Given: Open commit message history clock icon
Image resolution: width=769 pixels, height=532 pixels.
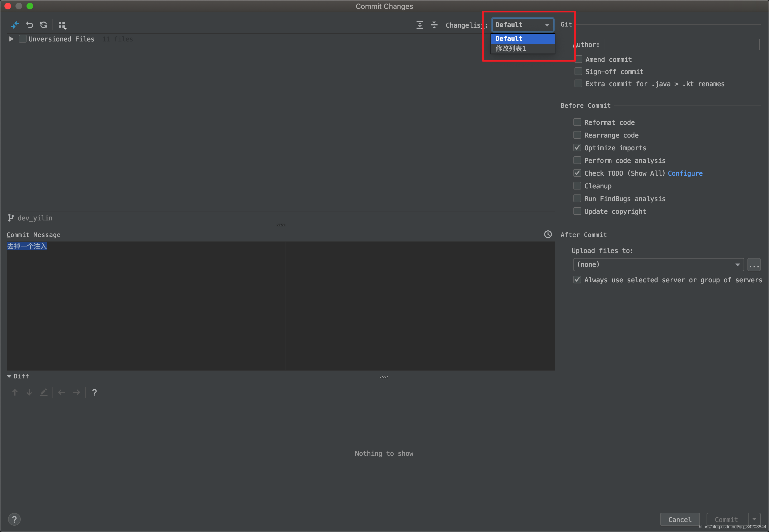Looking at the screenshot, I should coord(548,234).
